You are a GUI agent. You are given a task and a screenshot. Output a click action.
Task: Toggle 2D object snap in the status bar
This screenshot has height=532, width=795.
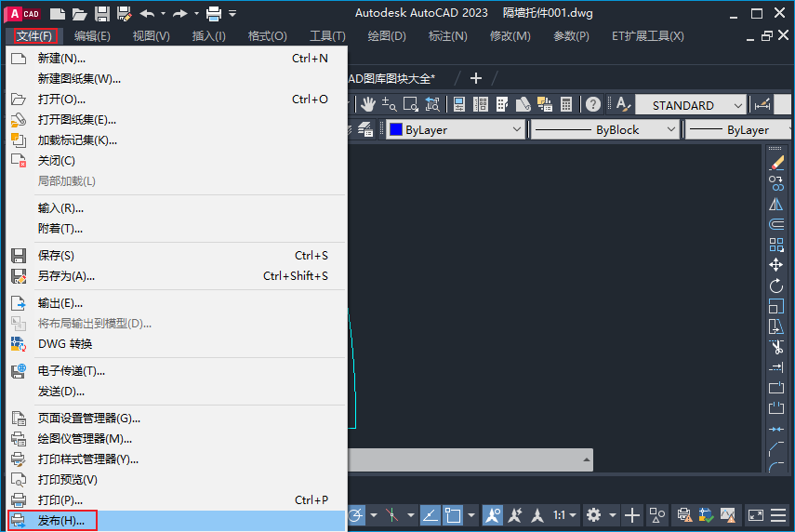(x=454, y=514)
